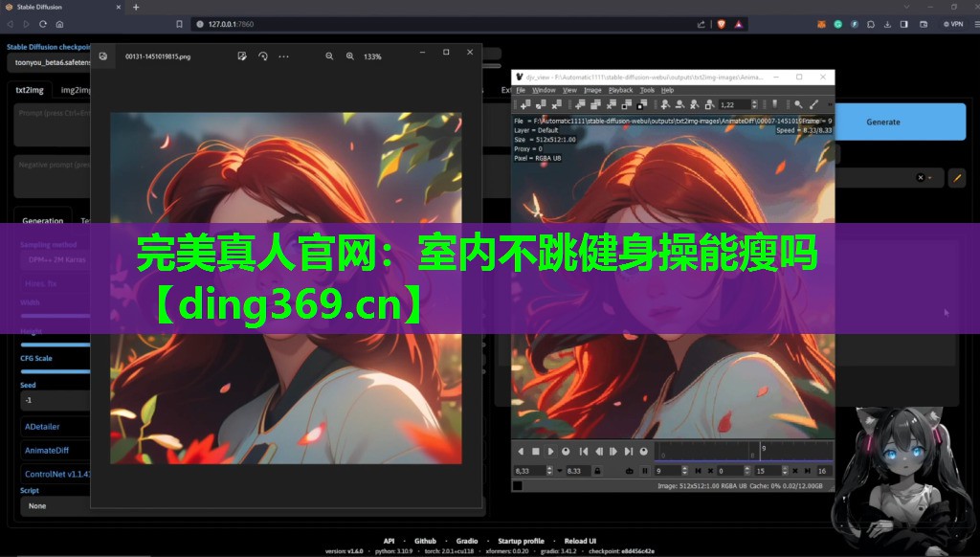The width and height of the screenshot is (980, 557).
Task: Stop playback in djv_view
Action: tap(536, 452)
